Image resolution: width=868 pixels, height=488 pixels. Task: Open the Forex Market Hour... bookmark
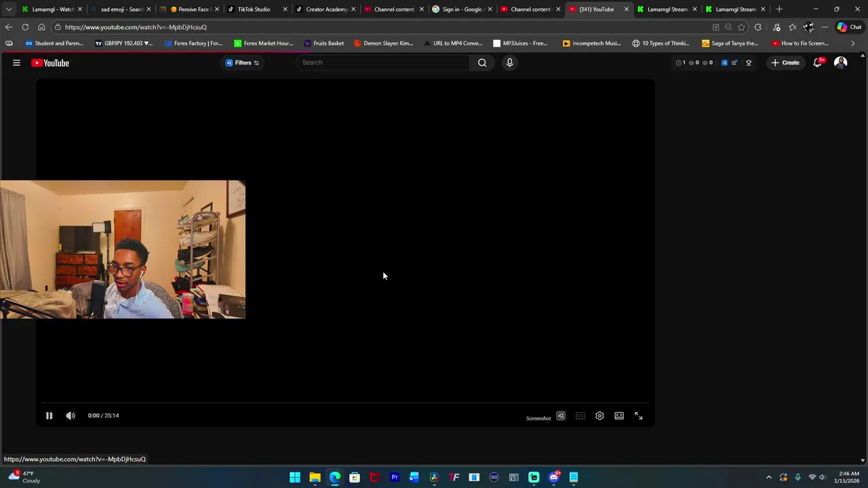click(263, 43)
